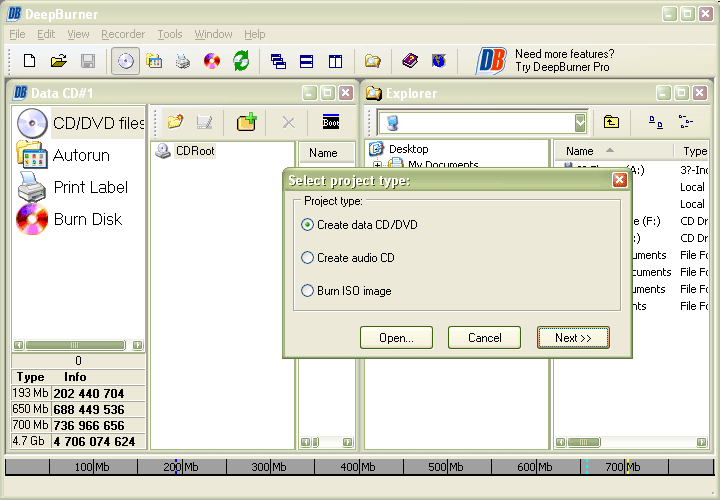Viewport: 720px width, 500px height.
Task: Open the Recorder menu
Action: [123, 34]
